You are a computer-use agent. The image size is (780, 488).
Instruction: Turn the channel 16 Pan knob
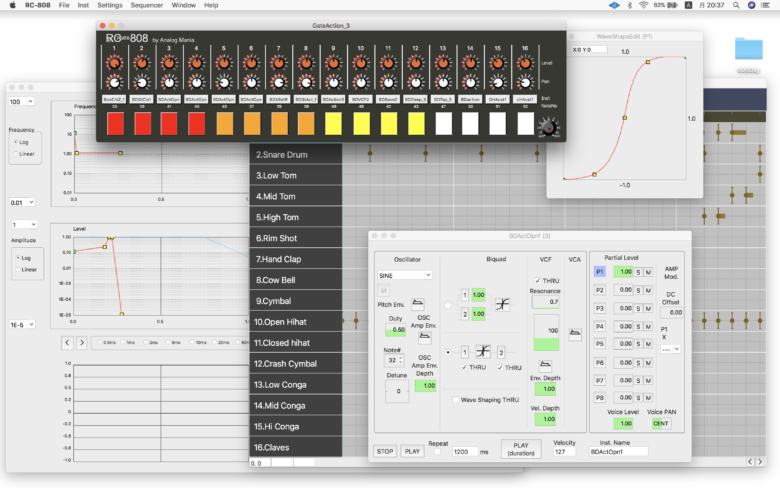[525, 82]
